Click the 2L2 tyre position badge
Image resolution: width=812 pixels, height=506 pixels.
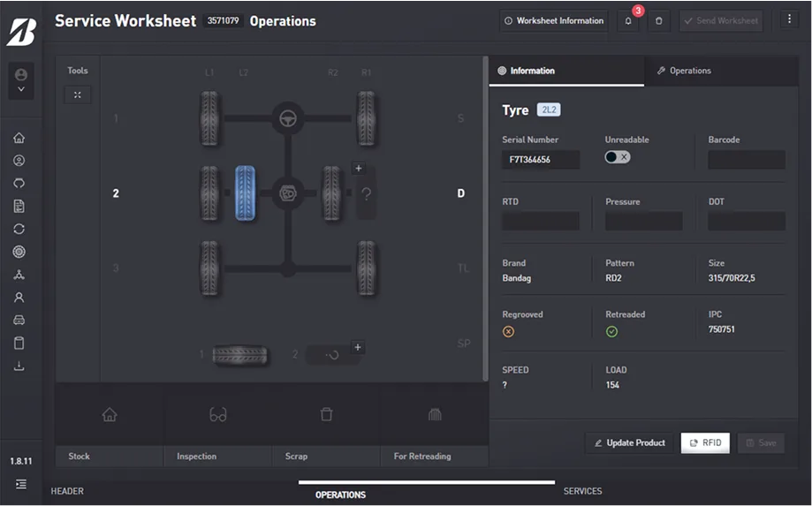(x=549, y=110)
